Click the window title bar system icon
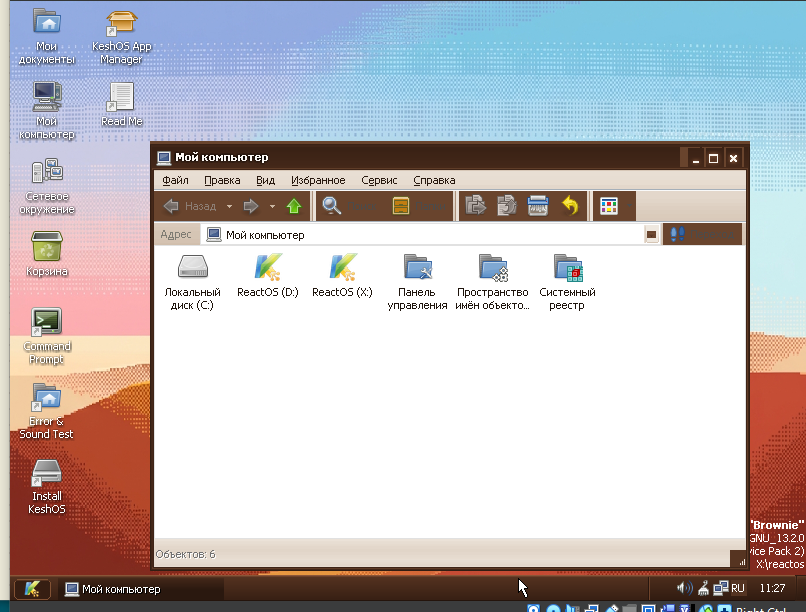806x612 pixels. point(164,157)
